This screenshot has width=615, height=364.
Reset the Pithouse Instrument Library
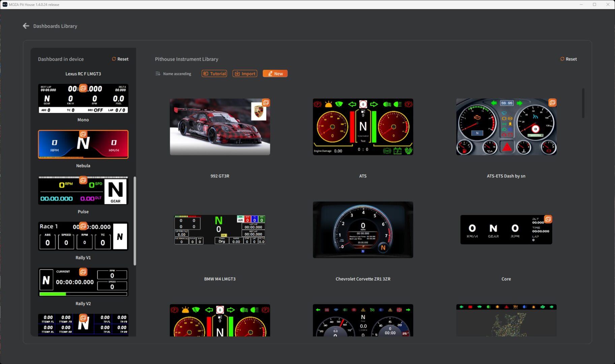(568, 59)
